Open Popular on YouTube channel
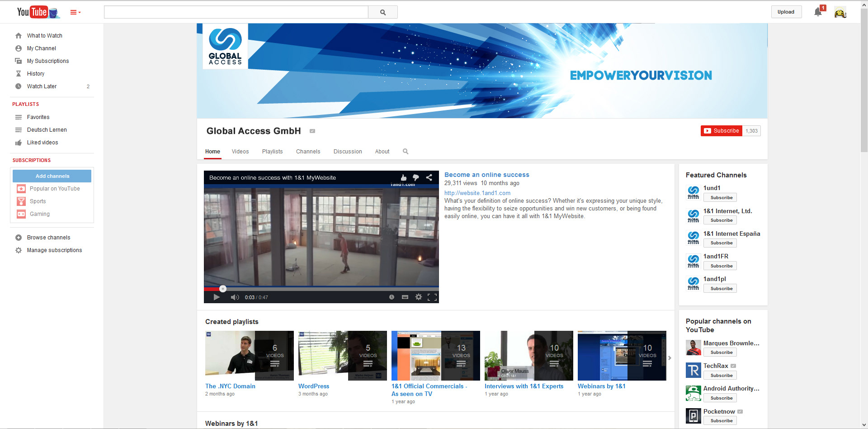The height and width of the screenshot is (429, 868). tap(54, 189)
